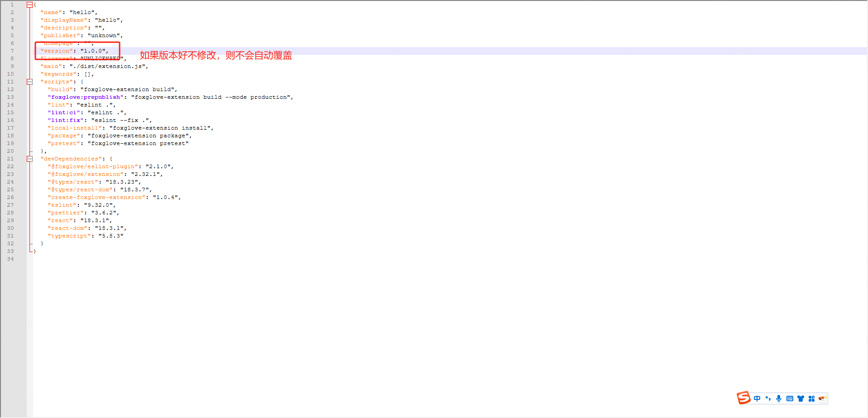Click the "lint:ci" script key

[64, 112]
